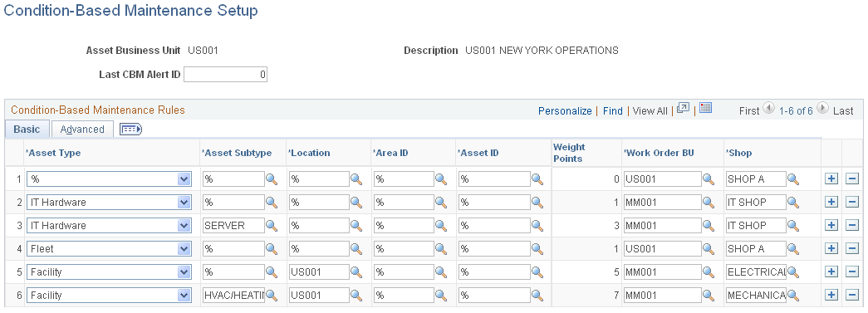The width and height of the screenshot is (868, 313).
Task: Delete row 6 using the minus button
Action: (852, 296)
